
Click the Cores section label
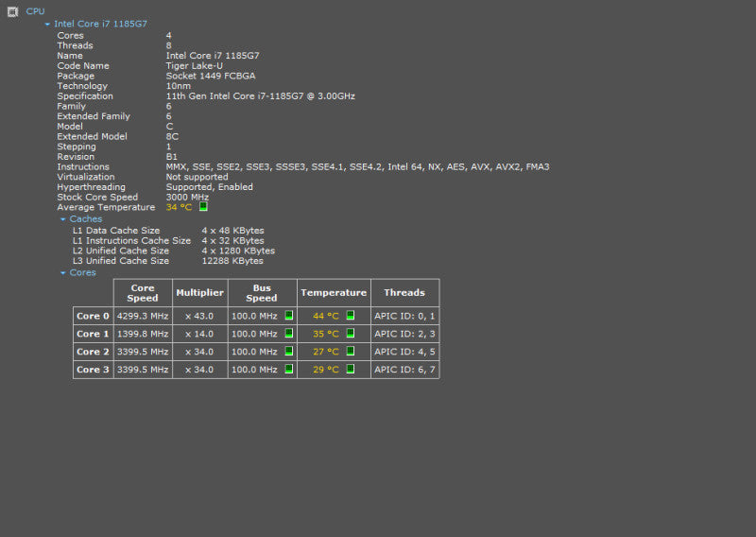click(x=82, y=272)
